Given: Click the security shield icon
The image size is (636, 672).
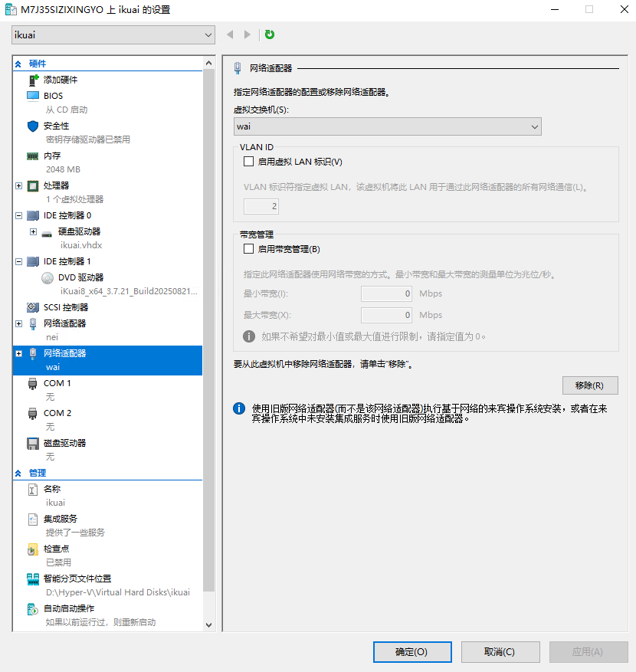Looking at the screenshot, I should (x=33, y=126).
